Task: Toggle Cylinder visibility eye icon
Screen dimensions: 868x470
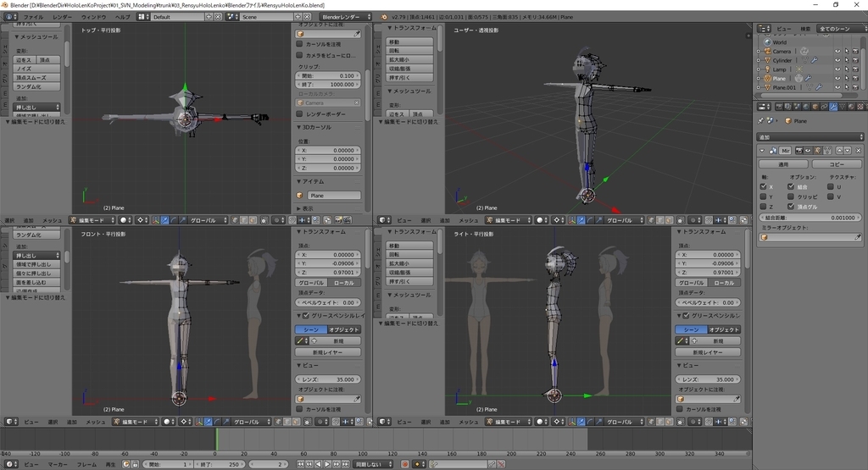Action: 837,60
